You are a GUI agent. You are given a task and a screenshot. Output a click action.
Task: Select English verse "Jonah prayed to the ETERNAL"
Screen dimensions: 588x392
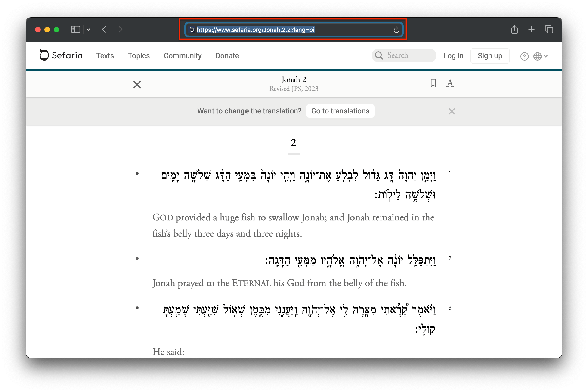[279, 283]
